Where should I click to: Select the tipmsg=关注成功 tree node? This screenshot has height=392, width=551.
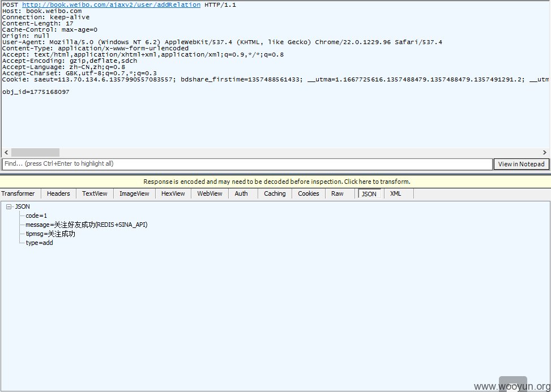click(x=50, y=234)
